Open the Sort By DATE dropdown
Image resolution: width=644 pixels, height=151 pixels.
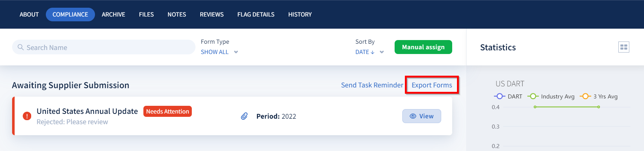point(369,52)
